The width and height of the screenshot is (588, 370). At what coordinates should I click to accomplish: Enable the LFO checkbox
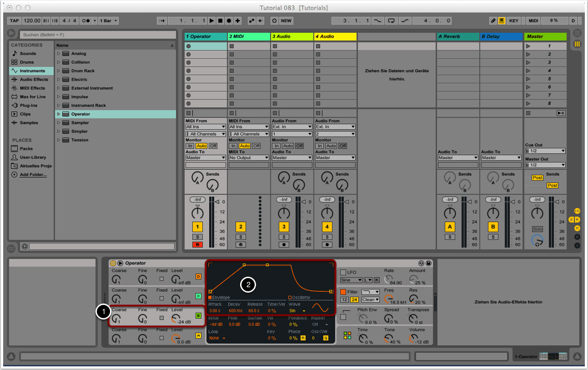pyautogui.click(x=343, y=272)
